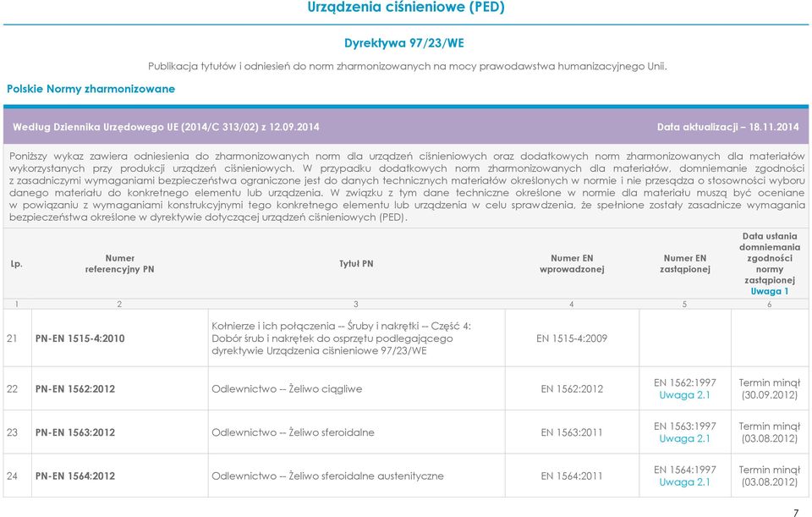Click the EN 1563:2011 cell

tap(572, 432)
